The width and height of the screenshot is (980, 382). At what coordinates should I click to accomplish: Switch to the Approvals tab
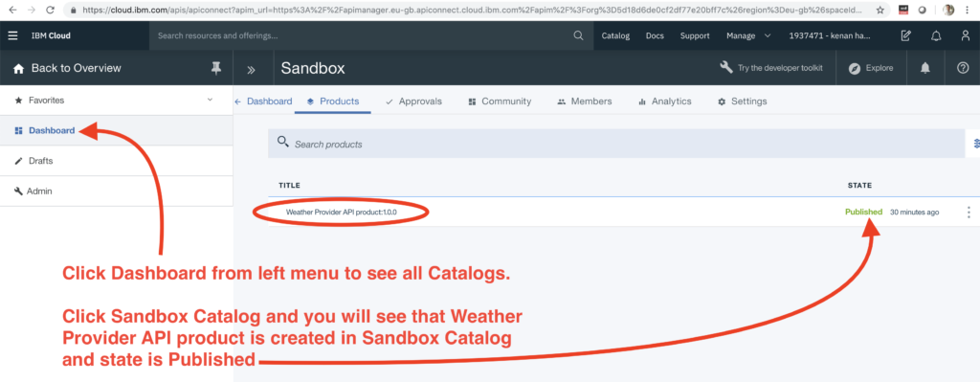point(413,101)
